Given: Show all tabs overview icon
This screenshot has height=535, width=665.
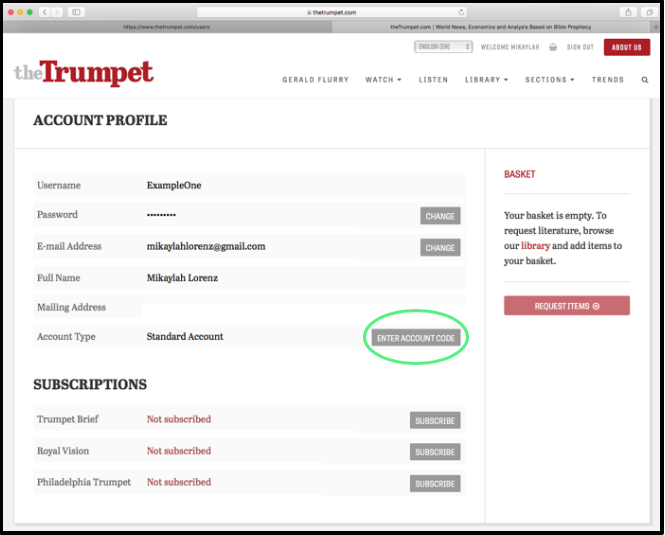Looking at the screenshot, I should (x=649, y=12).
